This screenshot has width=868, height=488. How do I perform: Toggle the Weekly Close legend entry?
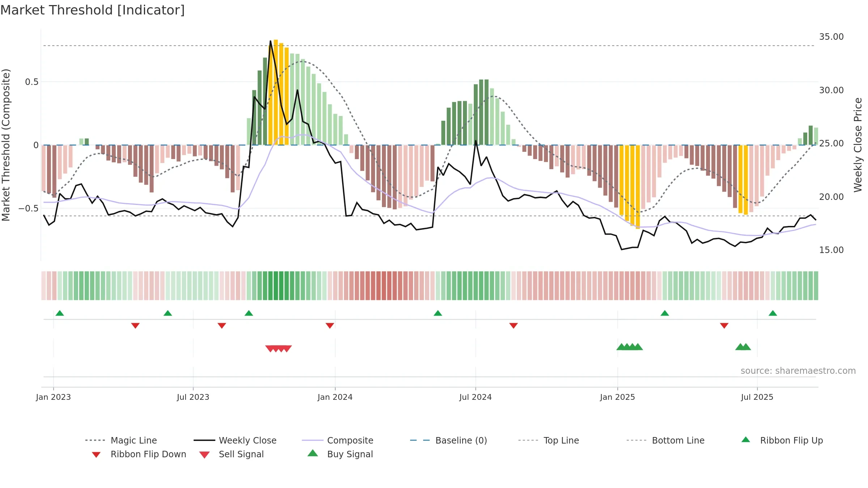pyautogui.click(x=235, y=440)
